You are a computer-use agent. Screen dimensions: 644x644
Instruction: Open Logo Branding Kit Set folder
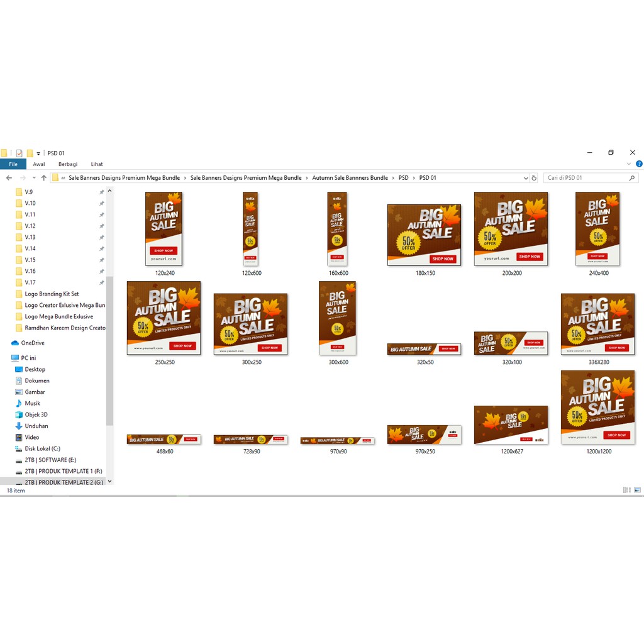tap(52, 294)
